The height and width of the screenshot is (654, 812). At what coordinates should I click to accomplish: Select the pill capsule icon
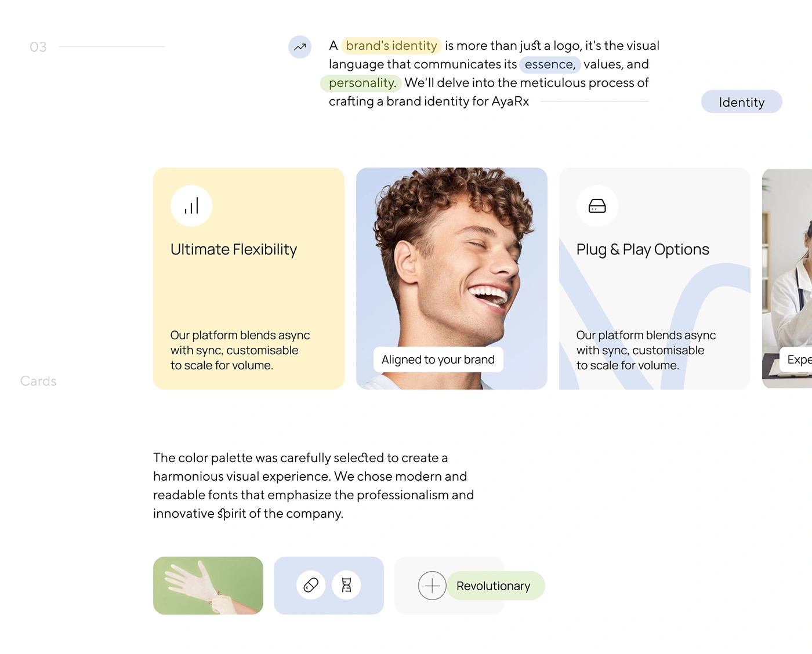311,585
